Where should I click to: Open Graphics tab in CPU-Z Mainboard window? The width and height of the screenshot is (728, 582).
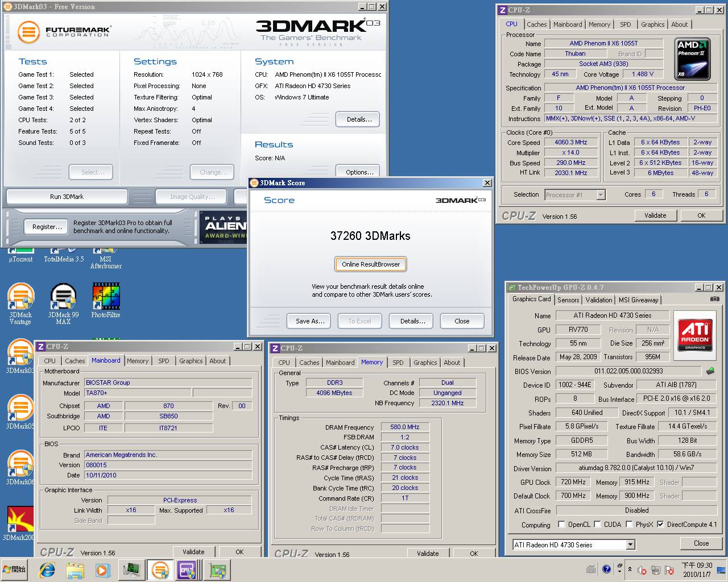pyautogui.click(x=191, y=361)
